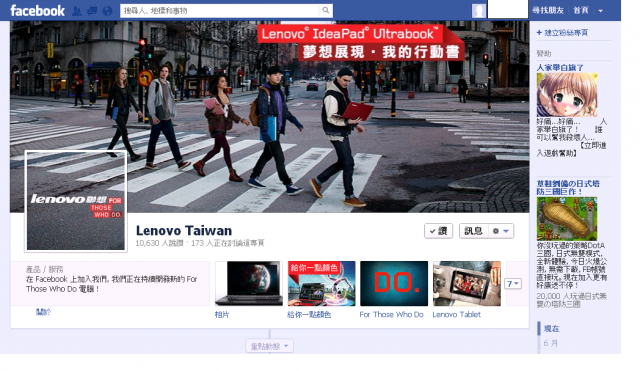Open notifications globe icon
Image resolution: width=640 pixels, height=371 pixels.
(x=107, y=11)
